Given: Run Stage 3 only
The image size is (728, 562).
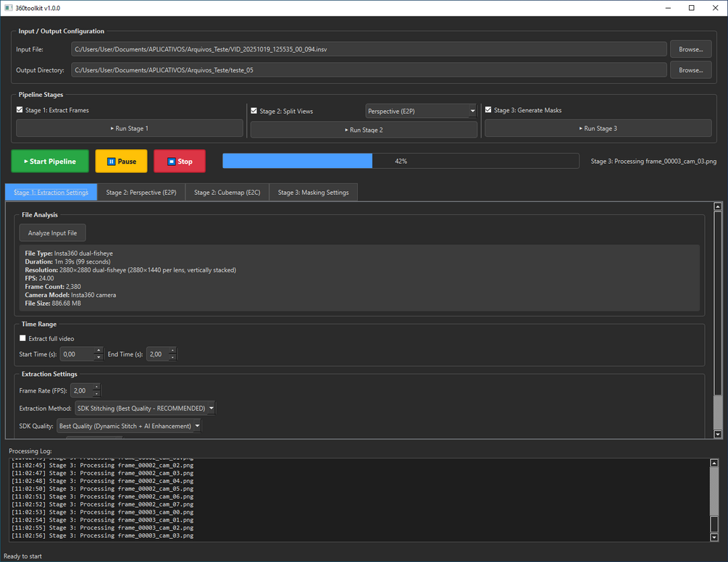Looking at the screenshot, I should 598,128.
